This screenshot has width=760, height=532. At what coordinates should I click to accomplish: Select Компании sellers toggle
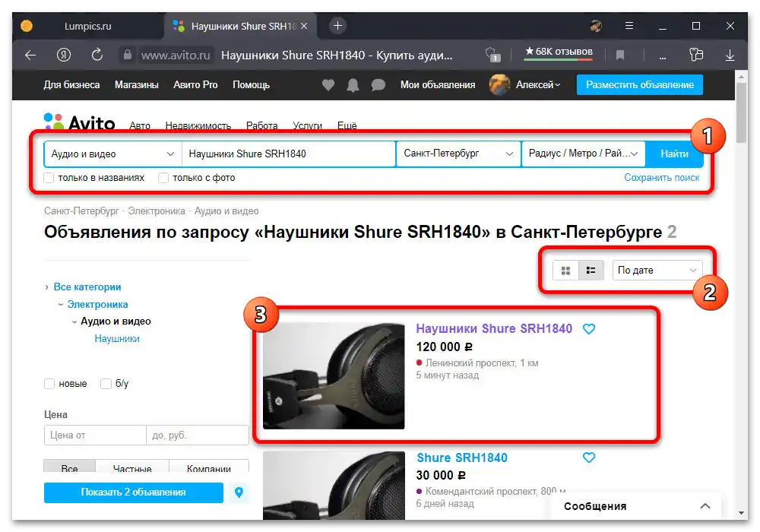pyautogui.click(x=209, y=467)
